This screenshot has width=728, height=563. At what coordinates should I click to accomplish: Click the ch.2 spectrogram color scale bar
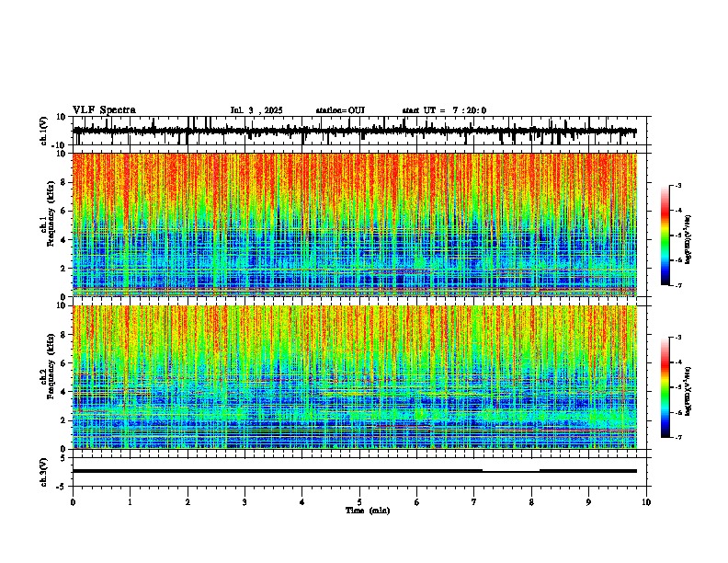click(665, 387)
